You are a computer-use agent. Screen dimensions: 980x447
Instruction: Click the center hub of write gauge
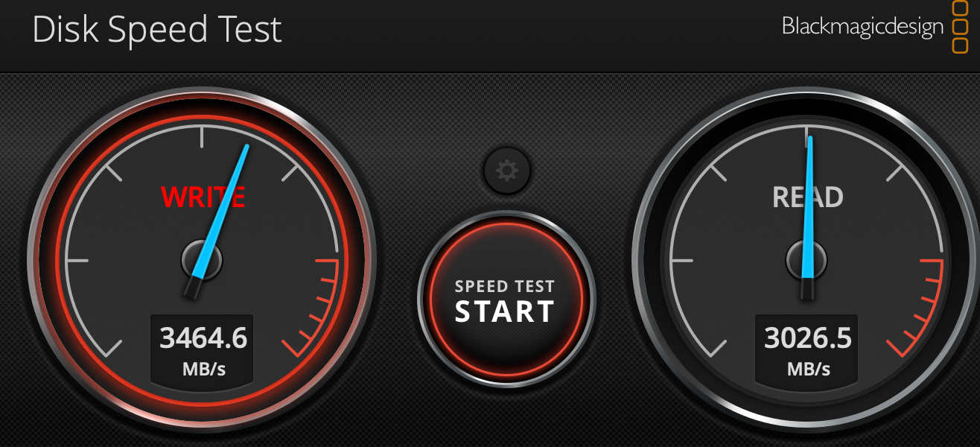click(202, 261)
